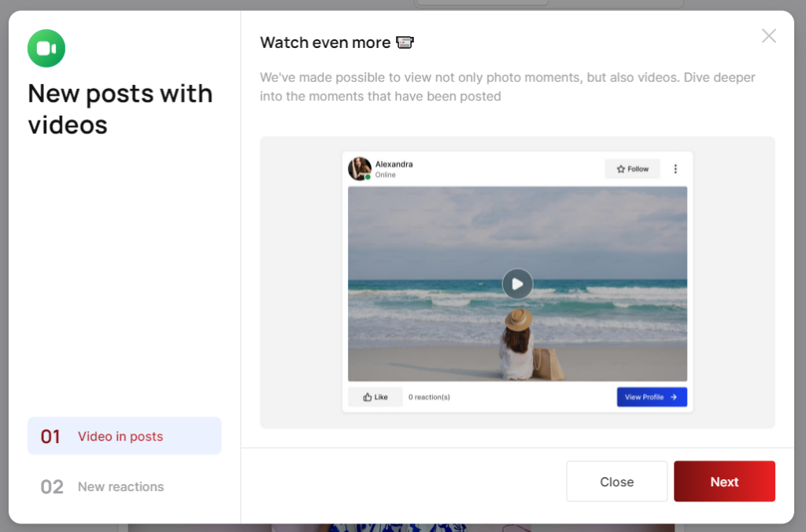
Task: Click the camera emoji beside the heading
Action: pos(405,42)
